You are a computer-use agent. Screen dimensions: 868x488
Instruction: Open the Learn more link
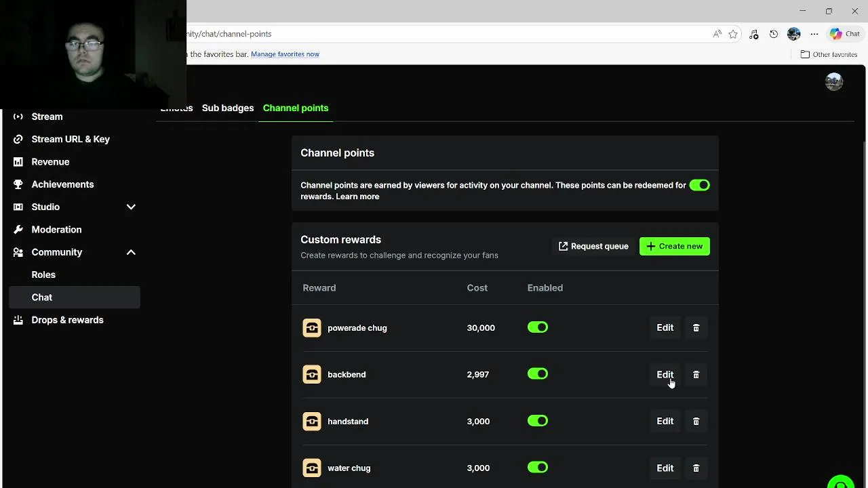[357, 197]
